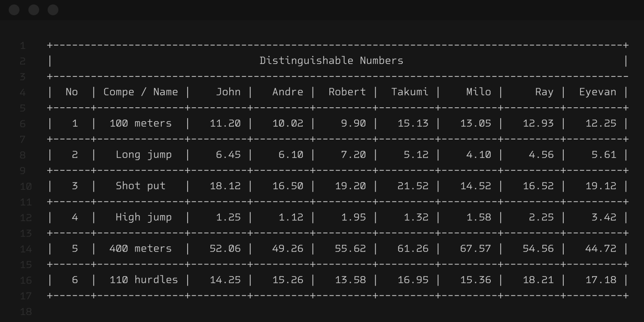Click Milo's 400 meters time 67.57
Viewport: 644px width, 322px height.
point(475,249)
